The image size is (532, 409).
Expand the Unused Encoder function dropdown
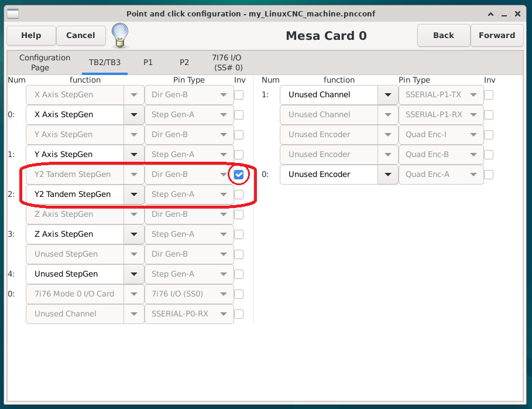click(x=387, y=175)
